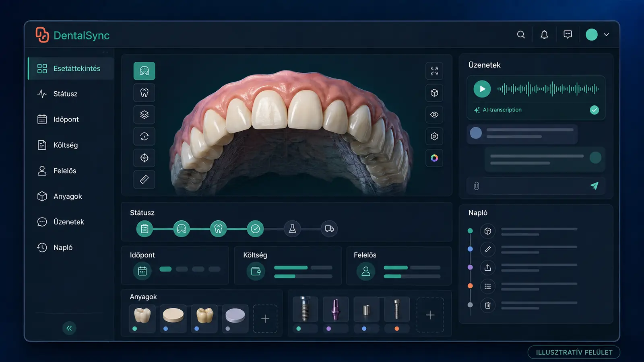Click the 3D cube view icon
Viewport: 644px width, 362px height.
click(x=434, y=93)
